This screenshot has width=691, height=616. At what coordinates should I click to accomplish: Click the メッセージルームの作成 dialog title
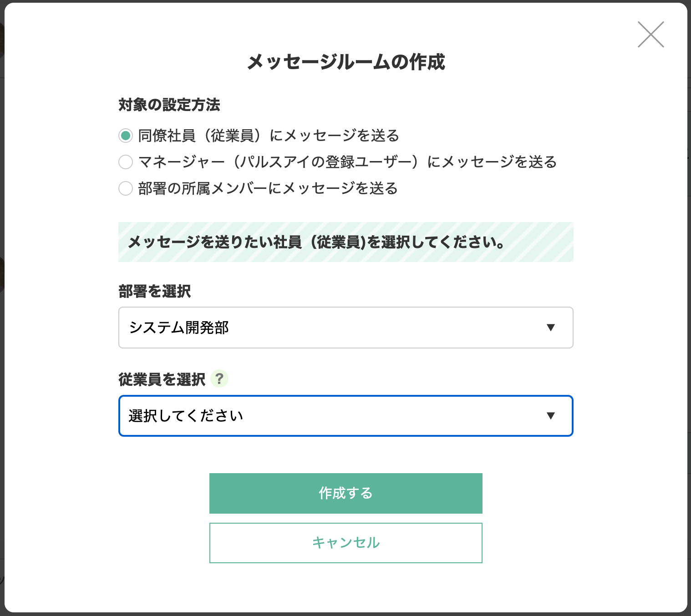[x=345, y=62]
